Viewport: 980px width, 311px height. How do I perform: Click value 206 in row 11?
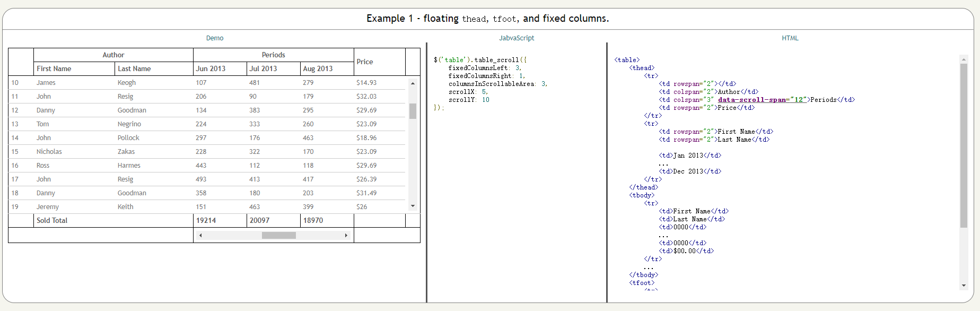pyautogui.click(x=201, y=97)
